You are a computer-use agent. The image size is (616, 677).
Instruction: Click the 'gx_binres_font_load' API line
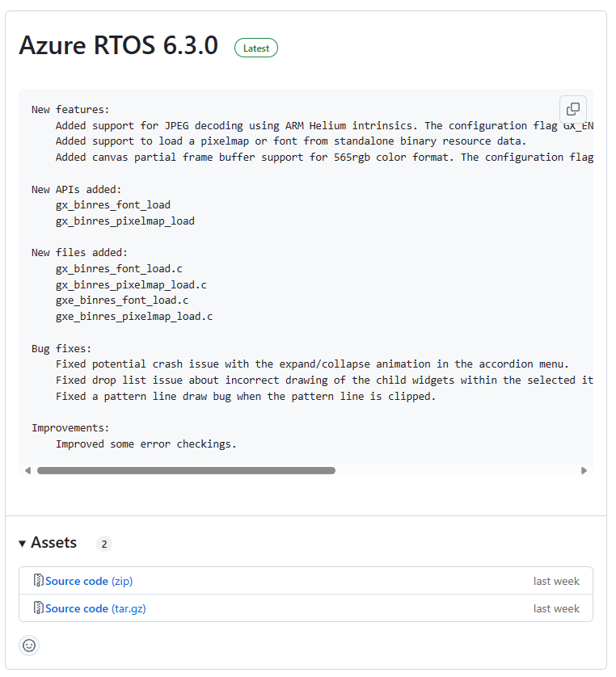coord(113,205)
